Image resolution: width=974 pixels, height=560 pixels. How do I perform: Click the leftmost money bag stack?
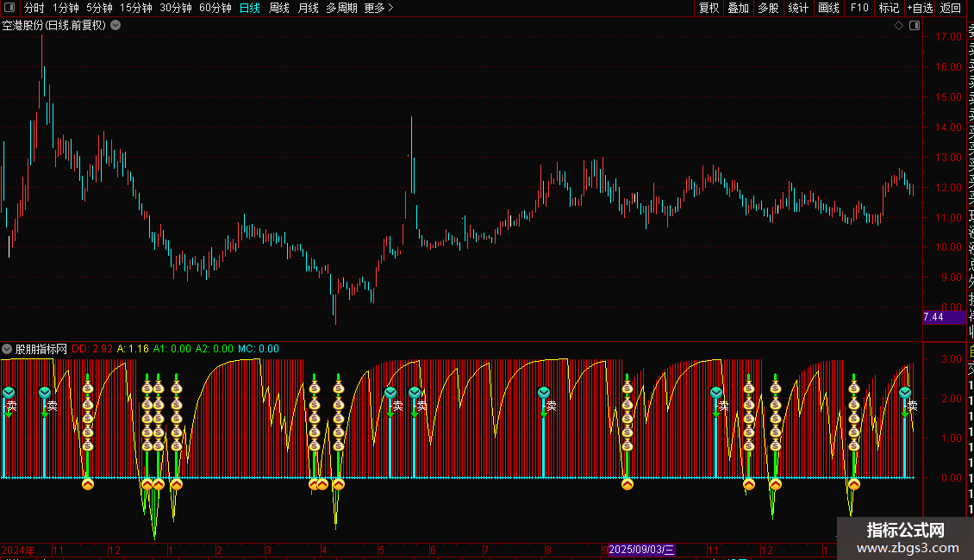[88, 417]
